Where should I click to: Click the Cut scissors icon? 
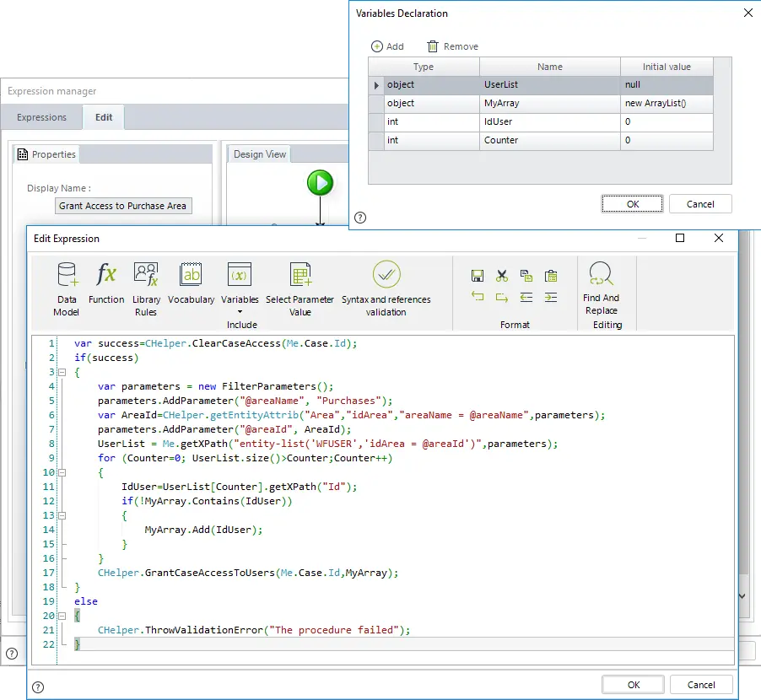pyautogui.click(x=502, y=276)
